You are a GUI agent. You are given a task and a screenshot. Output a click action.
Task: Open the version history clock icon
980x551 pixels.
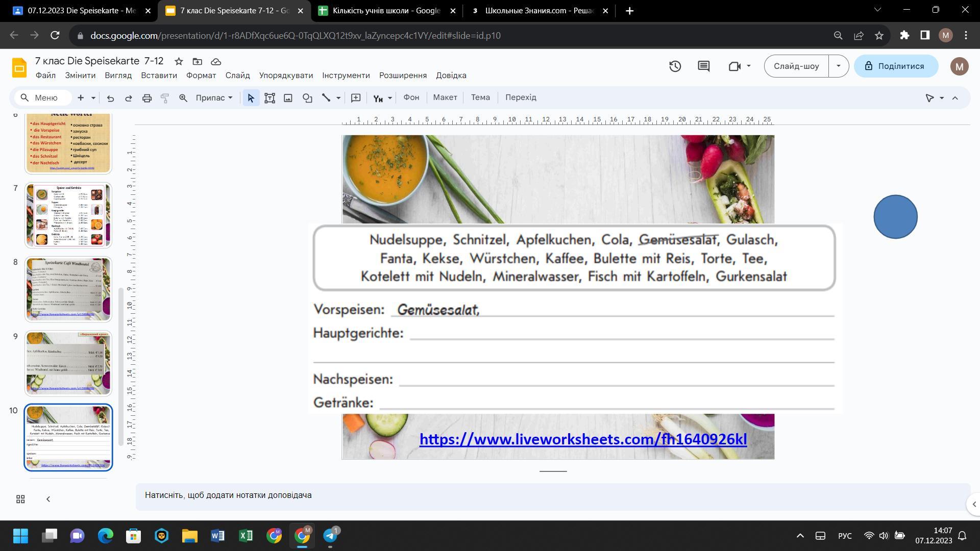[675, 66]
